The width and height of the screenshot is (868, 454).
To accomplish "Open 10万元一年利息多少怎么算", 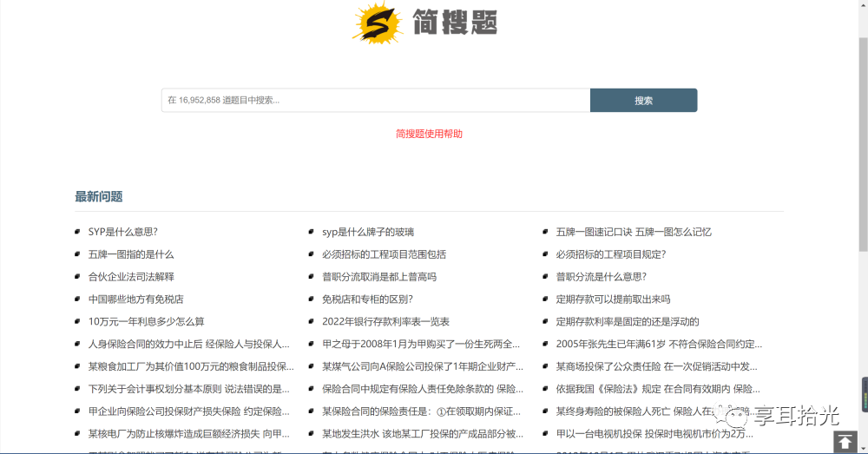I will point(146,322).
